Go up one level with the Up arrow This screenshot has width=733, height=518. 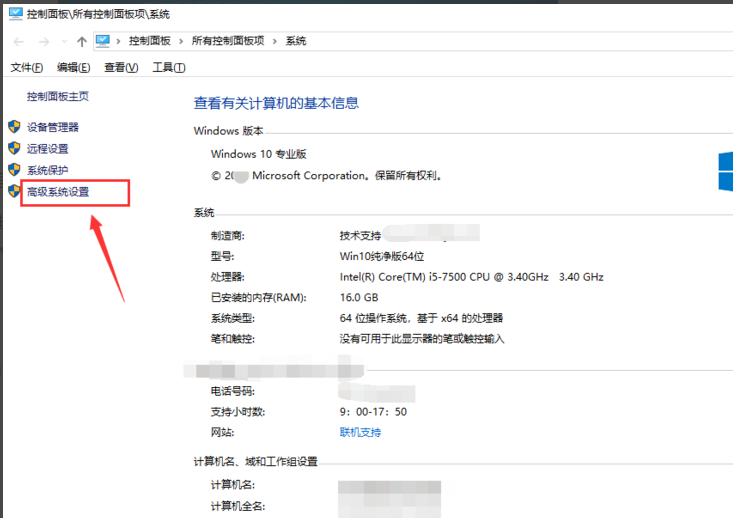(x=82, y=42)
